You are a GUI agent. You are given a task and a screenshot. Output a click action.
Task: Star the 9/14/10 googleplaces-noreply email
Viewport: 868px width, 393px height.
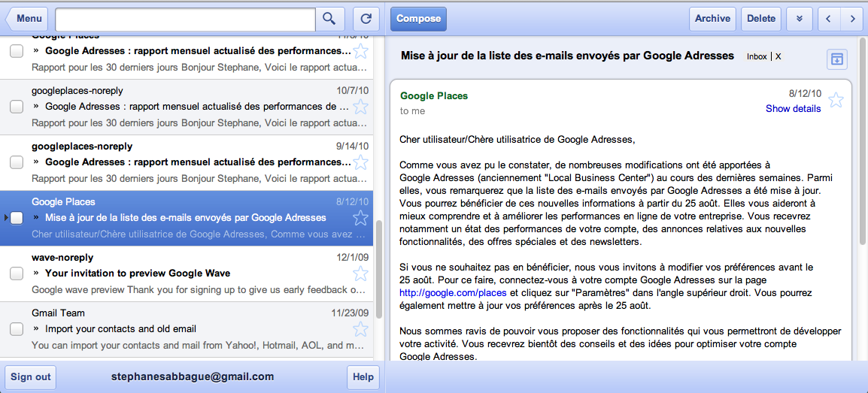pos(361,162)
